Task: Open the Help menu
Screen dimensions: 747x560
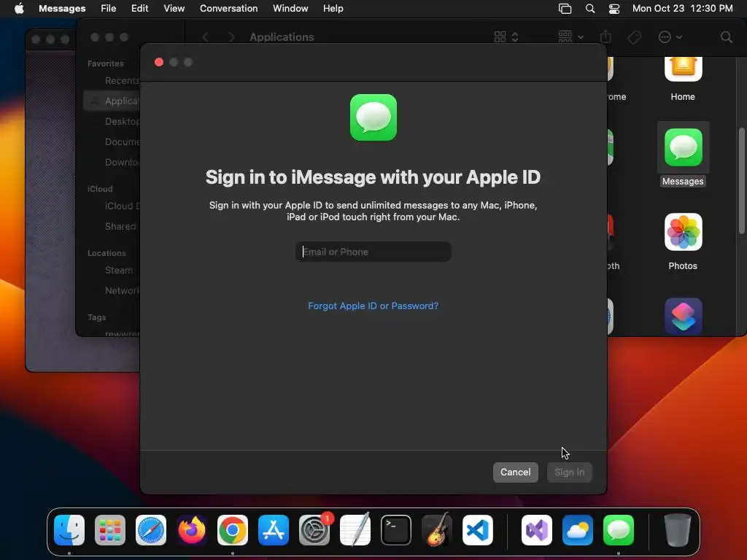Action: click(333, 9)
